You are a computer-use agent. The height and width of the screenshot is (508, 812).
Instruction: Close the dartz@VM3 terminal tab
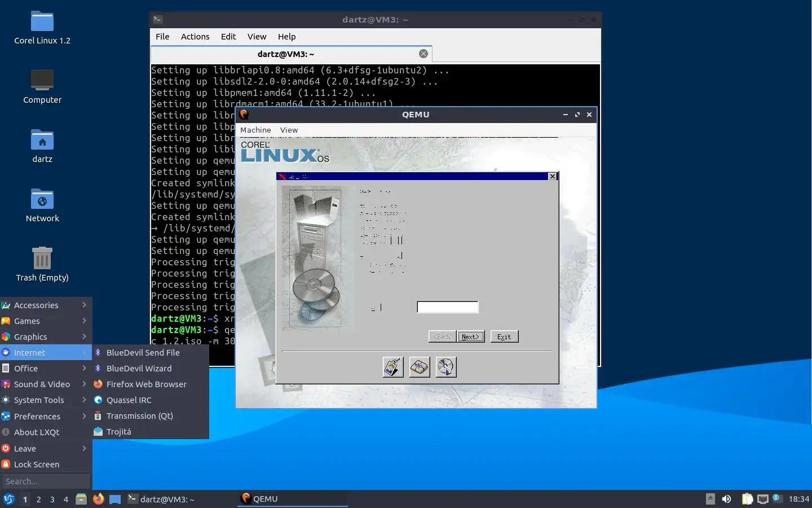(423, 54)
